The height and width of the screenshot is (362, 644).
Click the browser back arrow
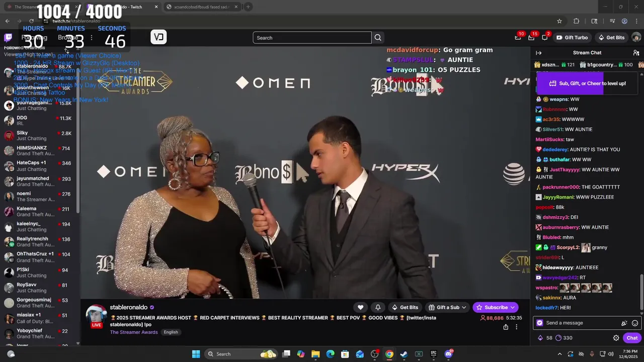coord(7,21)
